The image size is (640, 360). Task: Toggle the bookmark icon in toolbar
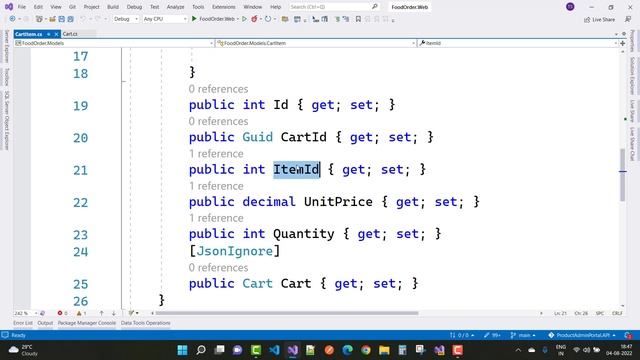pyautogui.click(x=358, y=19)
